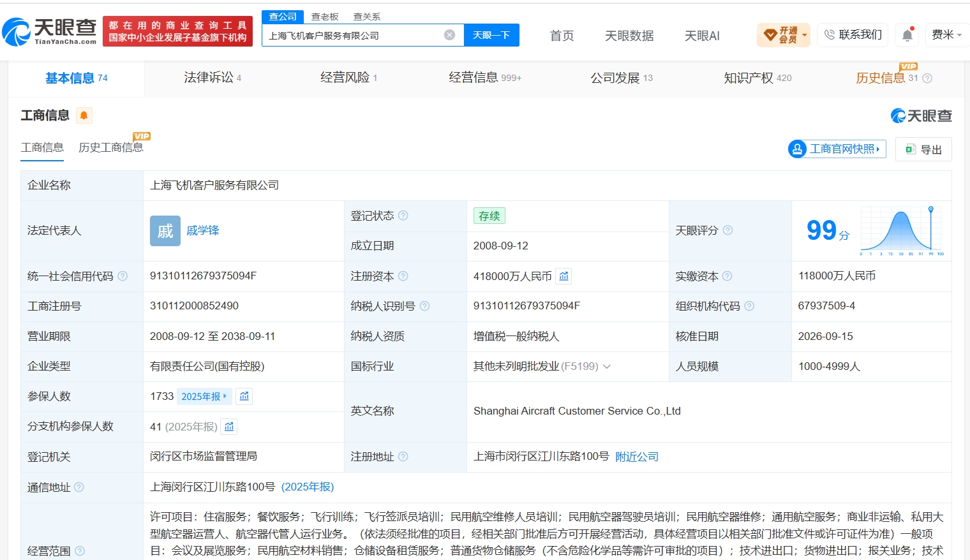The image size is (970, 560).
Task: Show help for 通信地址
Action: click(79, 487)
